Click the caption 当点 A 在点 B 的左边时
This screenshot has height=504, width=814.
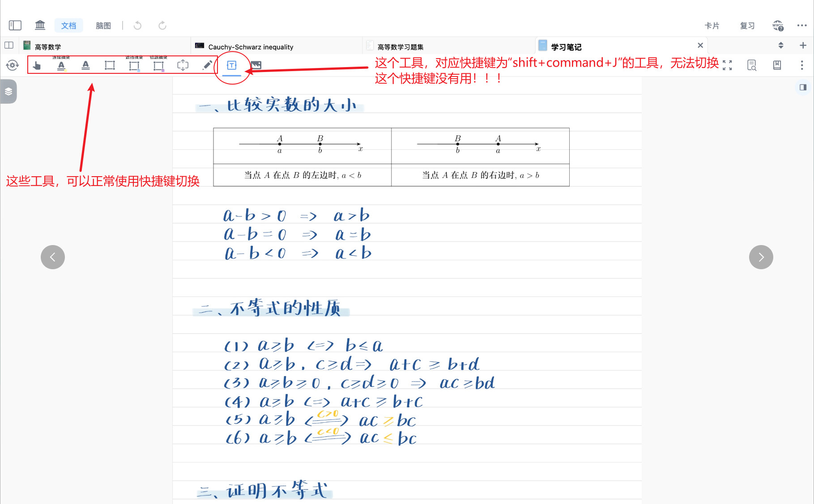point(303,175)
